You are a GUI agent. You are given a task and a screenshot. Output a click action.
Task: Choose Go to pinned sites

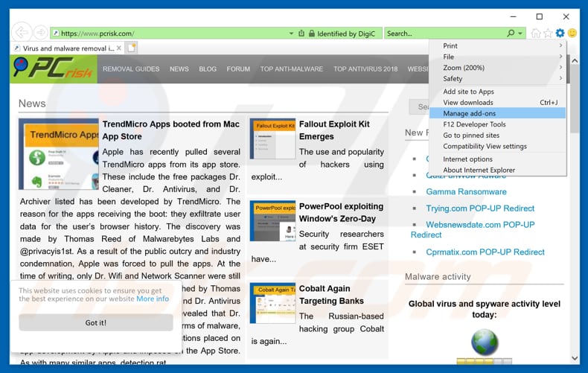point(497,135)
